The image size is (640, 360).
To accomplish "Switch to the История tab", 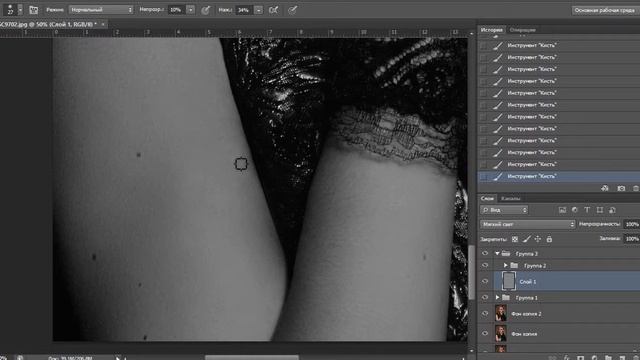I will 491,30.
